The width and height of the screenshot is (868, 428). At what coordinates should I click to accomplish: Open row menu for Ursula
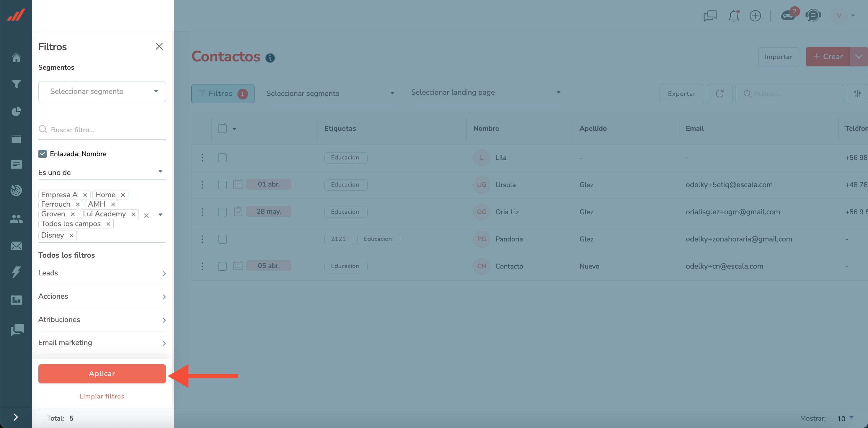(202, 185)
